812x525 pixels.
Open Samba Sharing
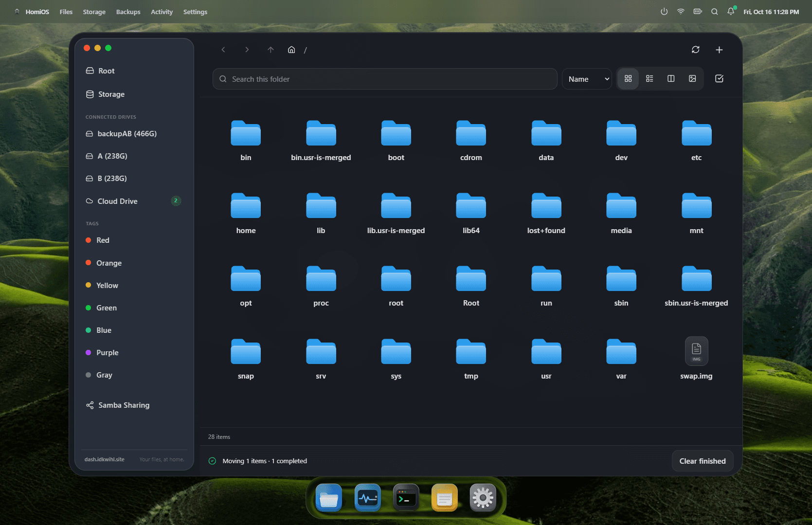point(134,405)
